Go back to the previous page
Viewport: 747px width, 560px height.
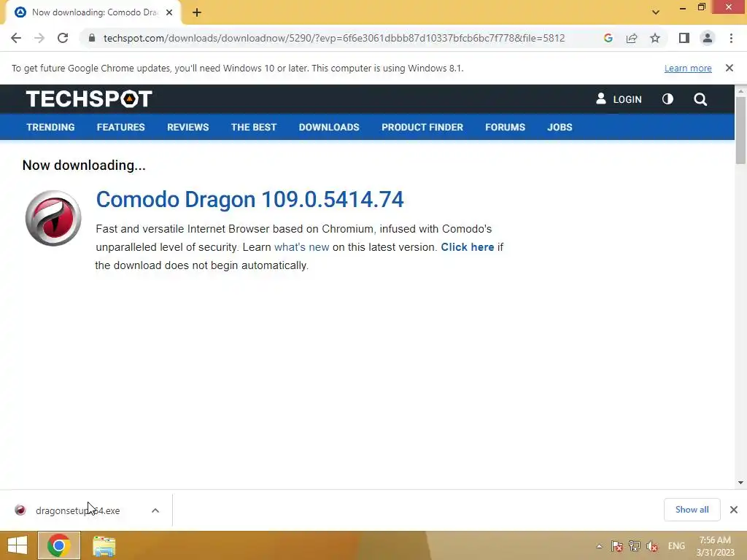16,38
